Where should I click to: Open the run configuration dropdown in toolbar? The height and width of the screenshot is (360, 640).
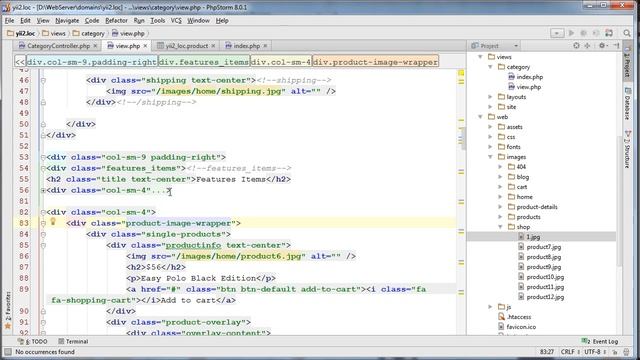click(557, 33)
